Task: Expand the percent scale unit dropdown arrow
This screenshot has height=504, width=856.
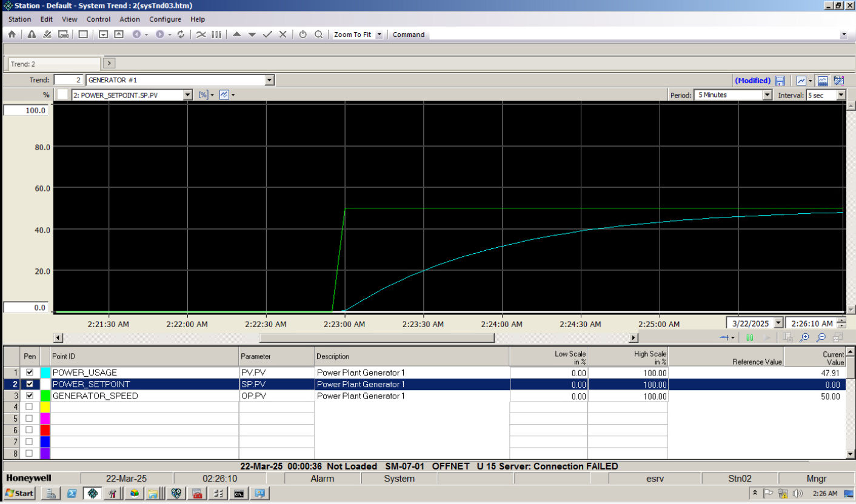Action: click(x=212, y=95)
